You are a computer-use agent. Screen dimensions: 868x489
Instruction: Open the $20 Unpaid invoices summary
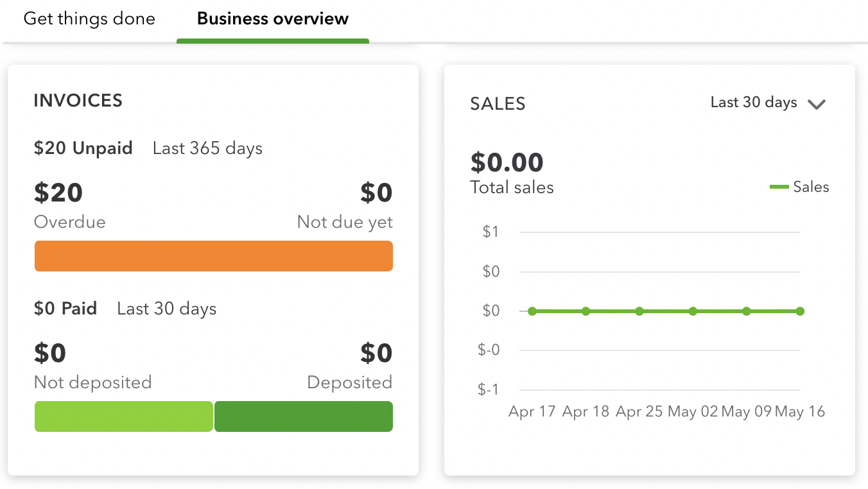[x=83, y=148]
